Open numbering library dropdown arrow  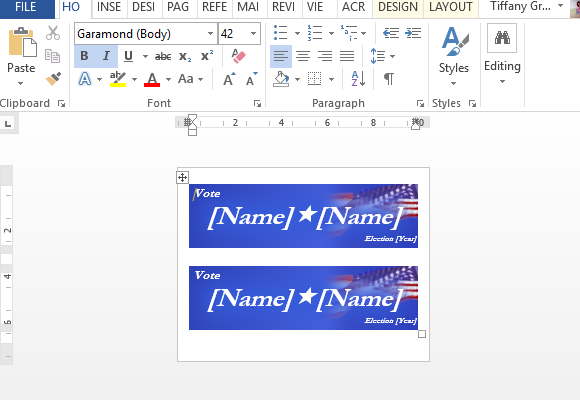[x=331, y=34]
